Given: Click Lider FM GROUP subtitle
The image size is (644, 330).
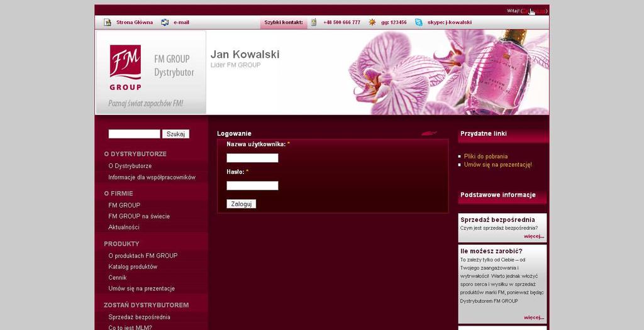Looking at the screenshot, I should 235,65.
